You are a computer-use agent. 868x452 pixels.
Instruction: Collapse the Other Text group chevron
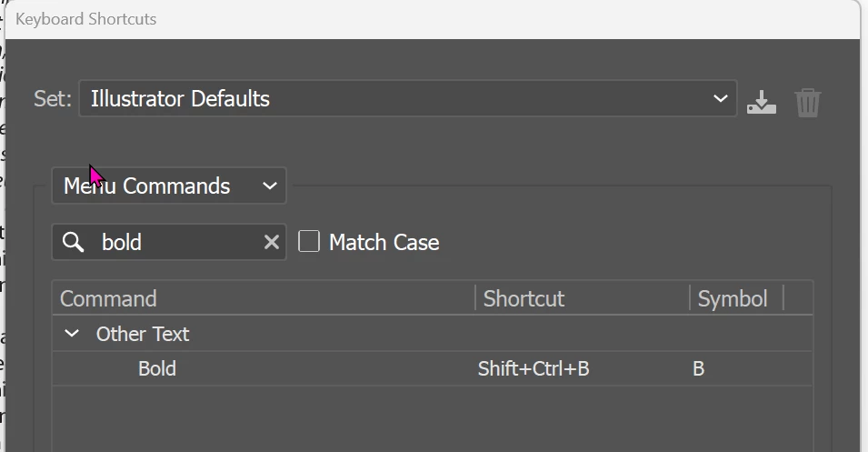tap(72, 334)
